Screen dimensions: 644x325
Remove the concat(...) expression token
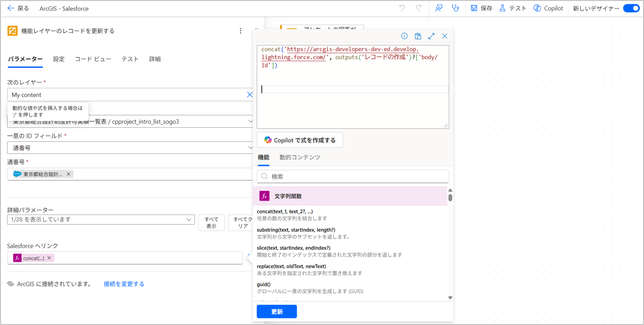tap(49, 258)
